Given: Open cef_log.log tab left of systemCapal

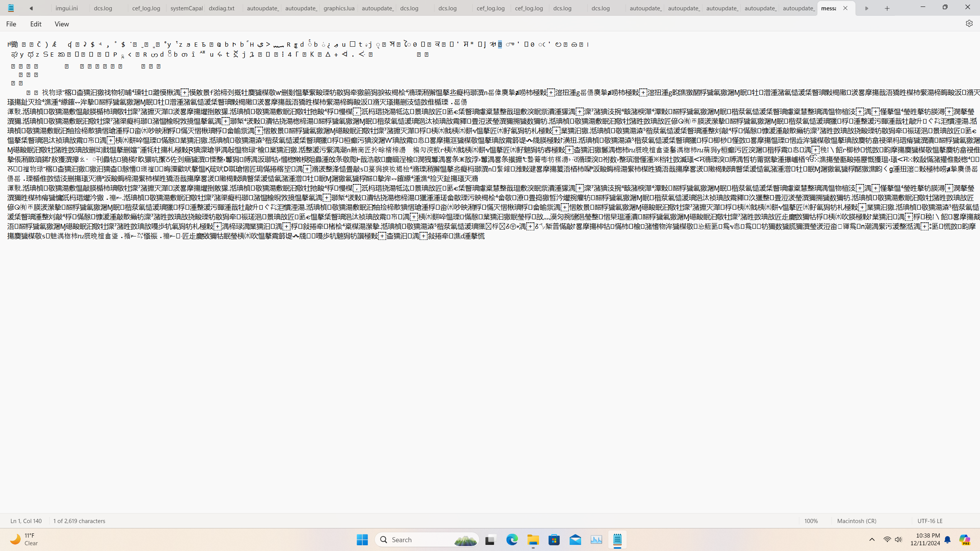Looking at the screenshot, I should pos(147,8).
